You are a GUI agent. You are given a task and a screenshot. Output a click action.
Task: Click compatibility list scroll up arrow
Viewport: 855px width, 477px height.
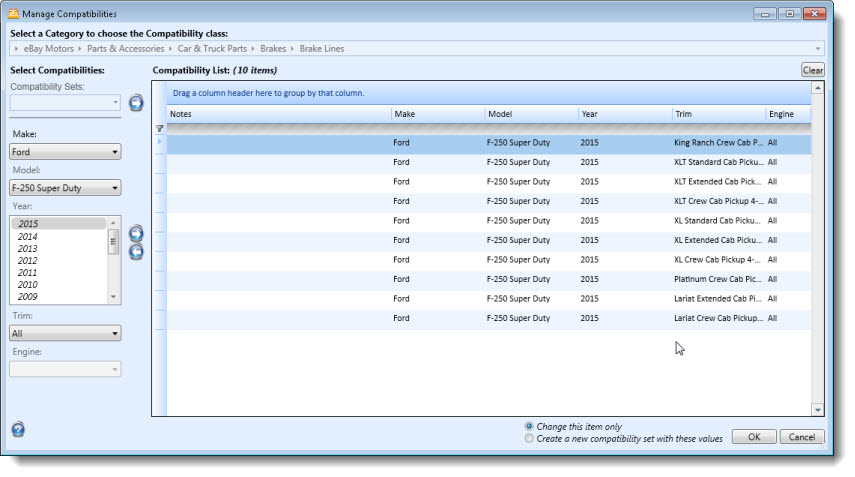coord(817,87)
